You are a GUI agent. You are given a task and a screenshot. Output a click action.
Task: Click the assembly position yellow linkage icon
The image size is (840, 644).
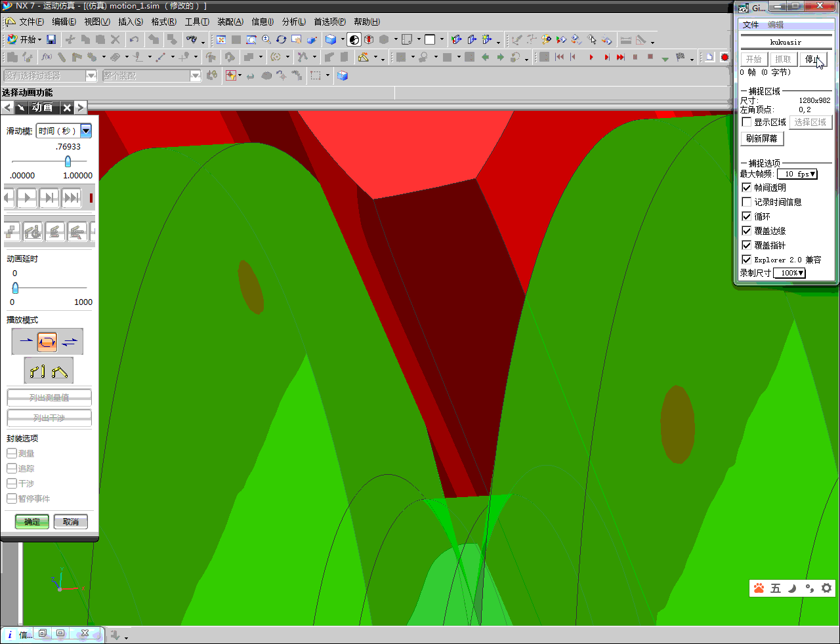(59, 372)
